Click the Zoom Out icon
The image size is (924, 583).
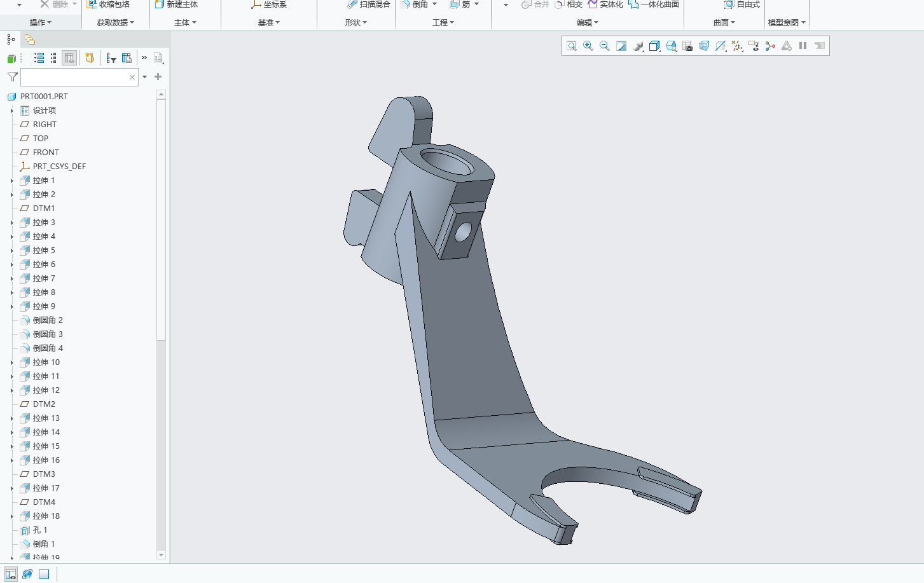click(x=605, y=46)
